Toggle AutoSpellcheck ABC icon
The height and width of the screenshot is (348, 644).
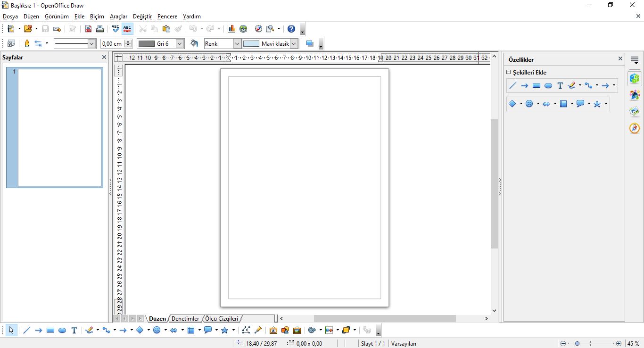click(x=127, y=29)
